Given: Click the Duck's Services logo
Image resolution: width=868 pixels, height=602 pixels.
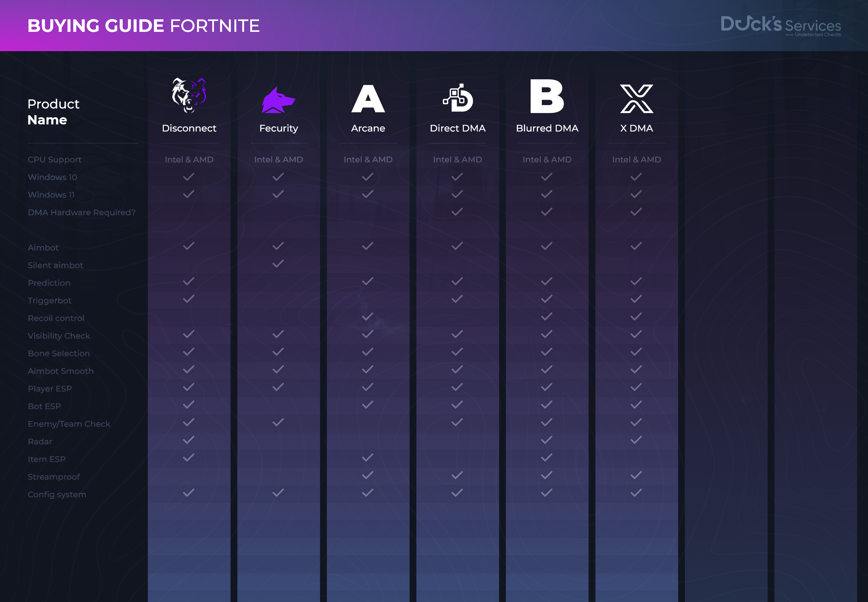Looking at the screenshot, I should (x=780, y=25).
